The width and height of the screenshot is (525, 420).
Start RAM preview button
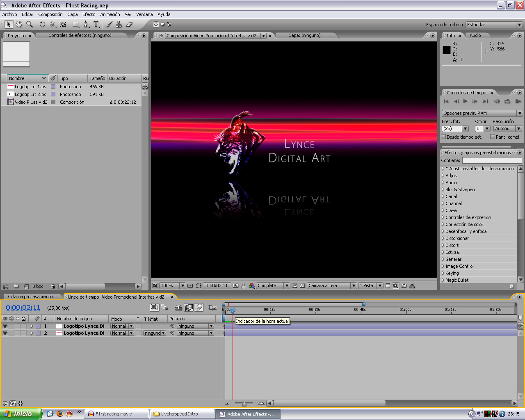518,101
